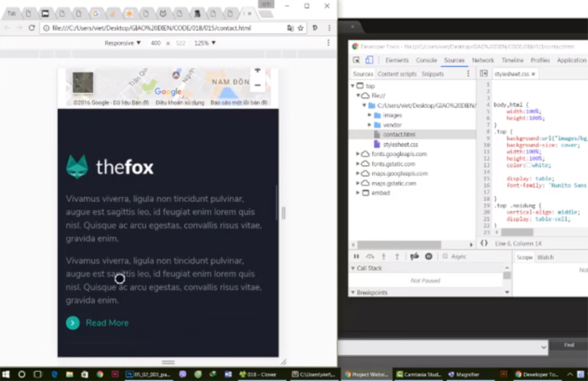The image size is (588, 381).
Task: Collapse the Call Stack section
Action: 352,269
